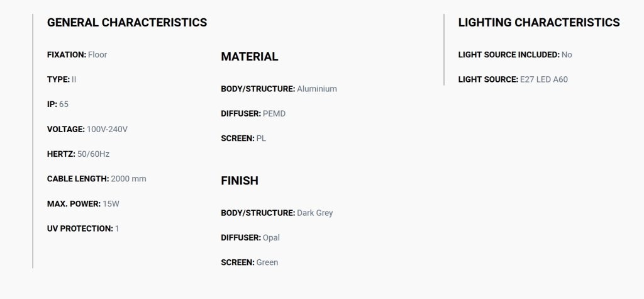Click the Material section heading
This screenshot has width=644, height=299.
pos(249,57)
